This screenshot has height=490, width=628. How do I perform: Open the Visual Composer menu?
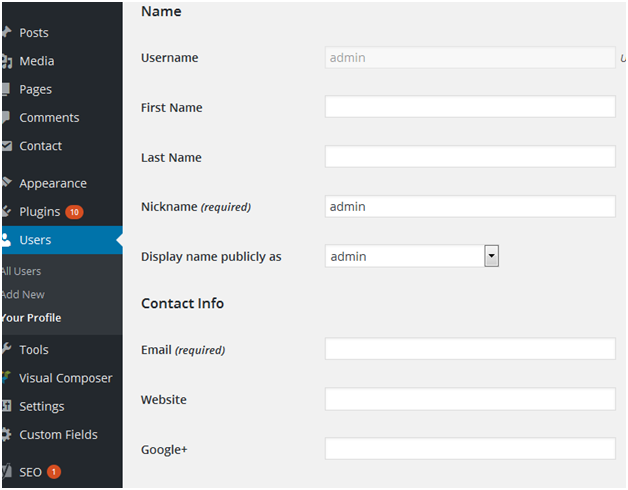[66, 379]
